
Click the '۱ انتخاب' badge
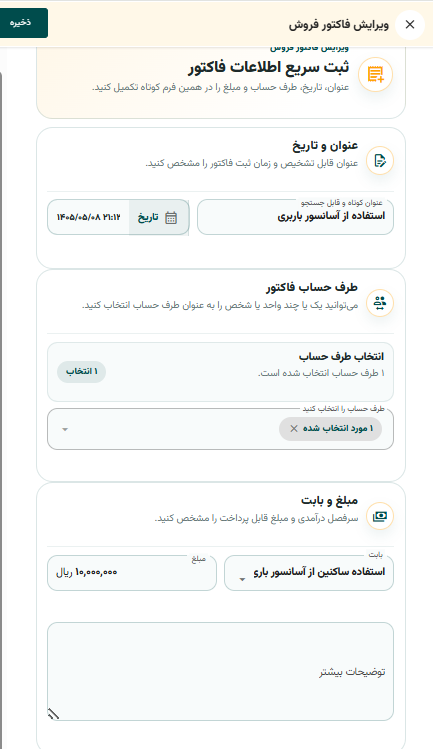point(82,372)
